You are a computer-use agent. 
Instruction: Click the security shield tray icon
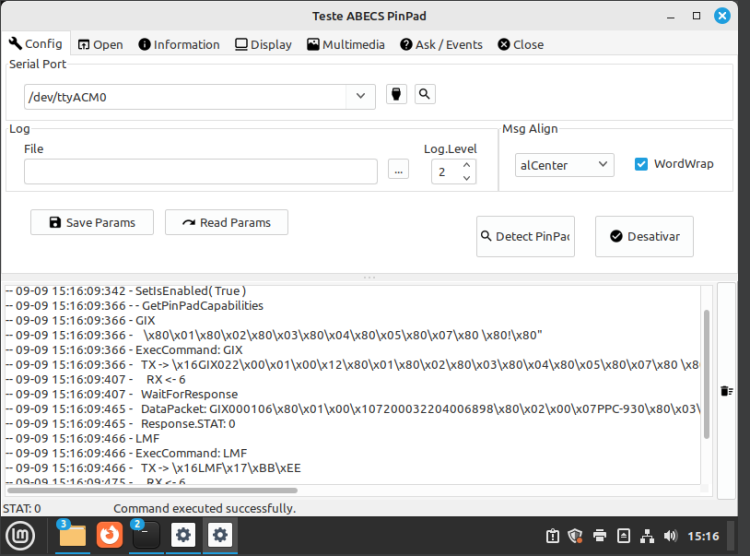(x=575, y=536)
